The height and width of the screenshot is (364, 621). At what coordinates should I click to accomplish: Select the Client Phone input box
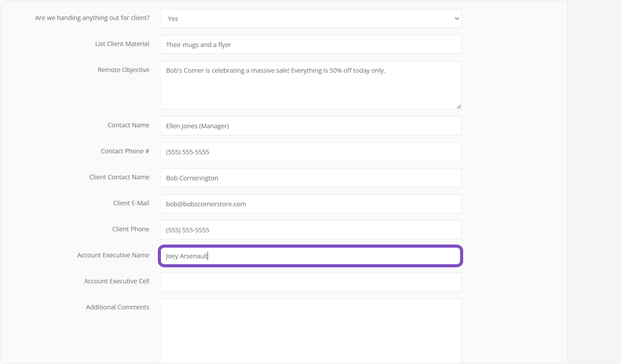click(310, 230)
